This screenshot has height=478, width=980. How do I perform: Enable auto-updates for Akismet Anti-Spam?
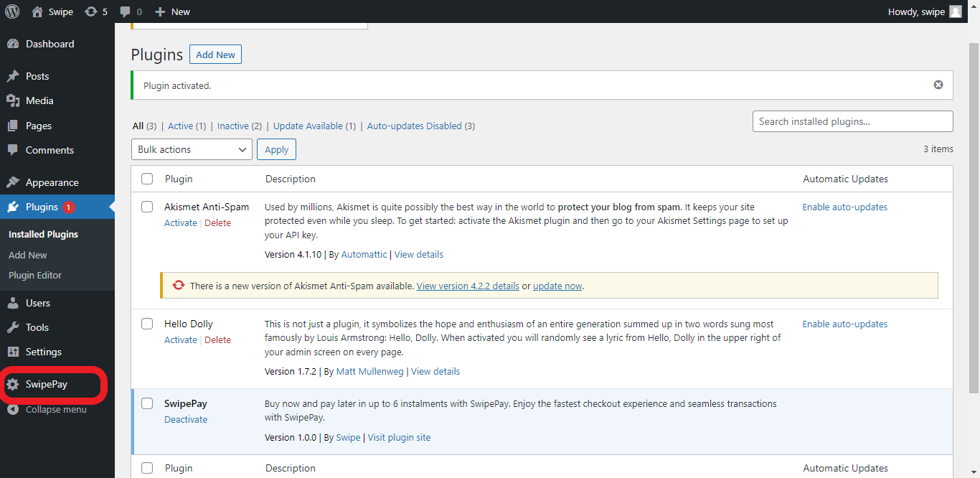pos(845,207)
